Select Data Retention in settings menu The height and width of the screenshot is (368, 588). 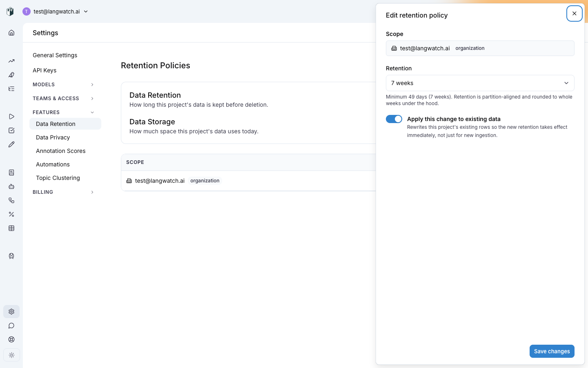tap(65, 124)
